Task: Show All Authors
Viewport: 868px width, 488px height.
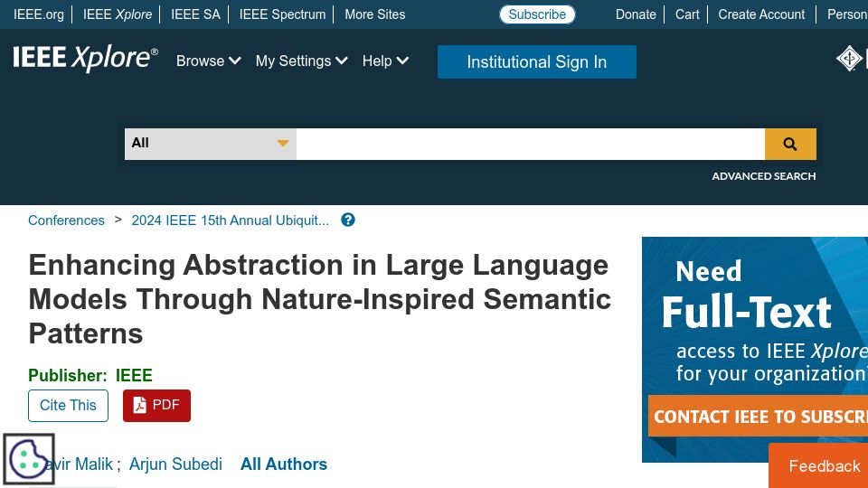Action: point(283,464)
